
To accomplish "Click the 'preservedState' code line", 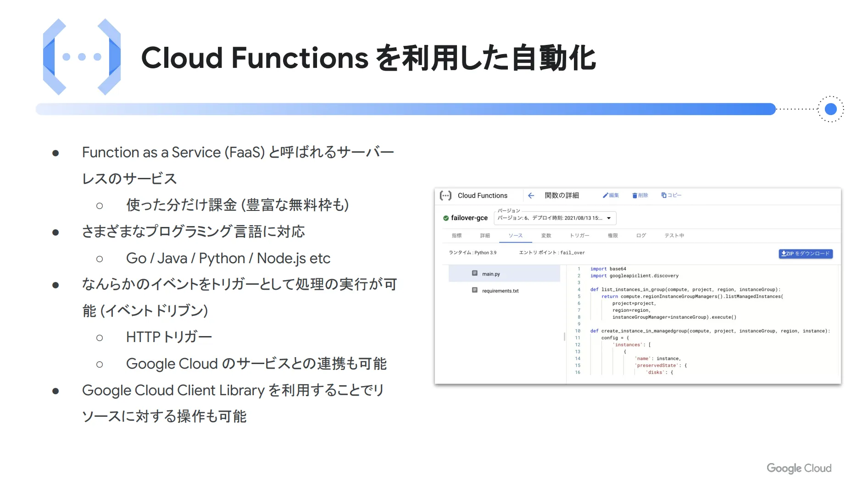I will coord(660,365).
